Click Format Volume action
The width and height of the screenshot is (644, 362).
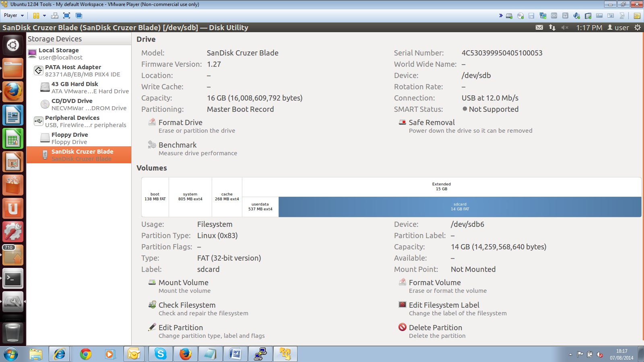pos(434,283)
